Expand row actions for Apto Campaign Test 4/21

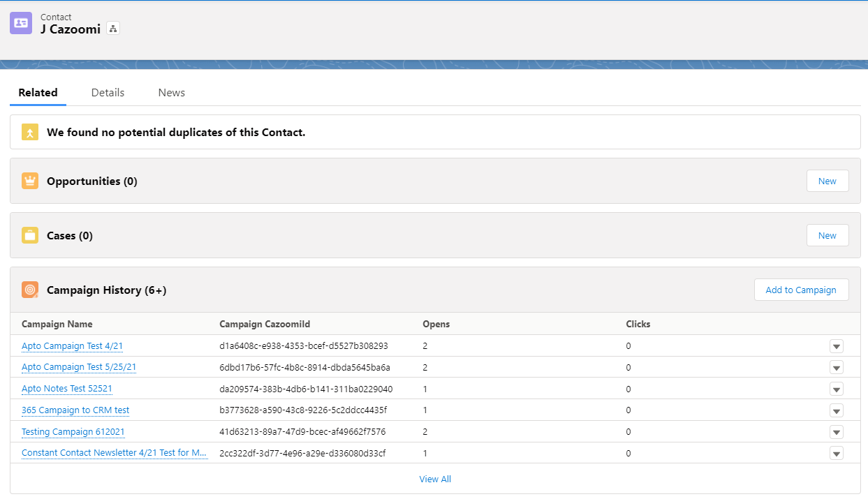[837, 346]
